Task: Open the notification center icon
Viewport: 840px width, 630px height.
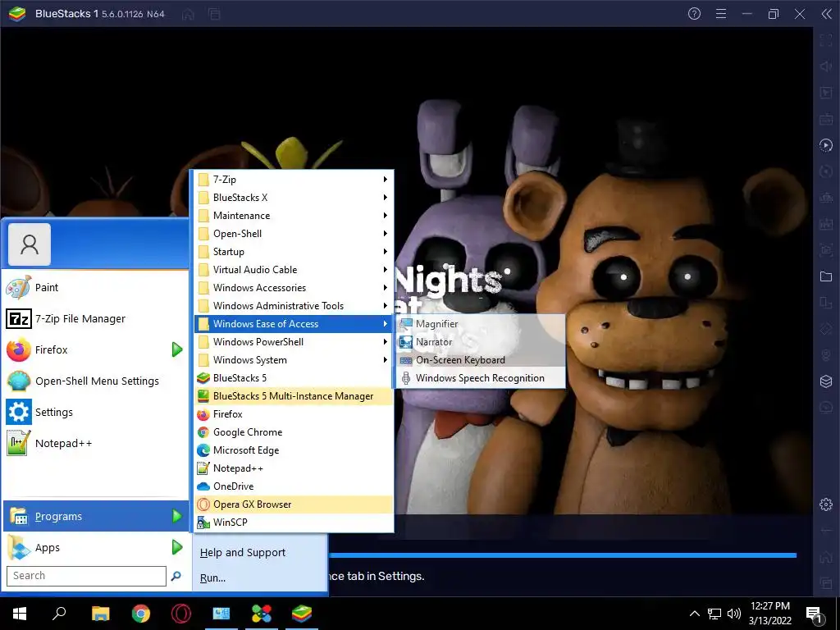Action: [x=815, y=614]
